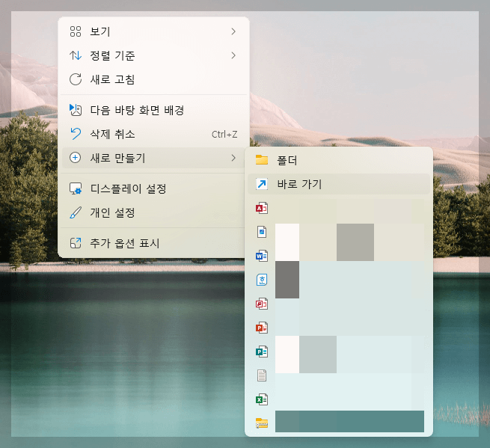Click the PowerPoint presentation icon
Screen dimensions: 490x448
coord(262,328)
